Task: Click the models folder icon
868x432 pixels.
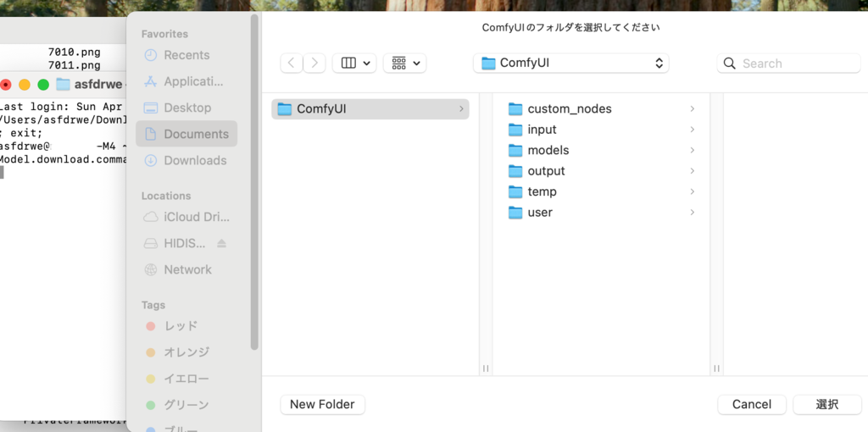Action: tap(515, 151)
